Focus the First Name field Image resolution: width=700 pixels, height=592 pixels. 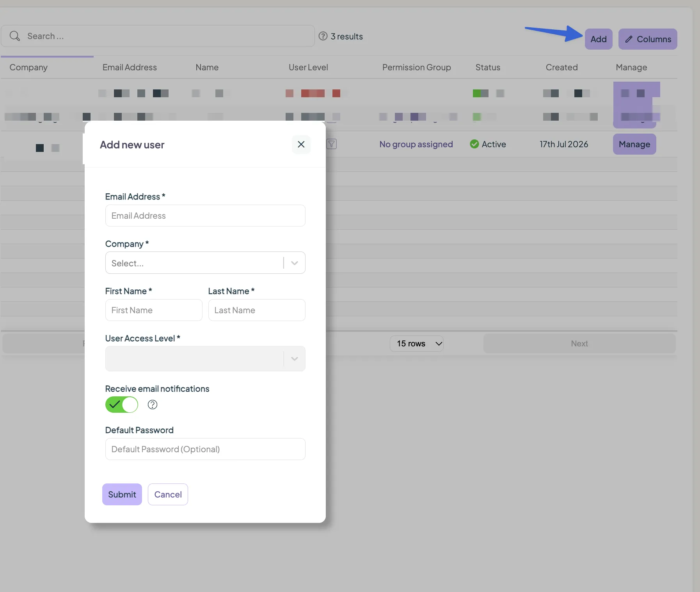(154, 310)
